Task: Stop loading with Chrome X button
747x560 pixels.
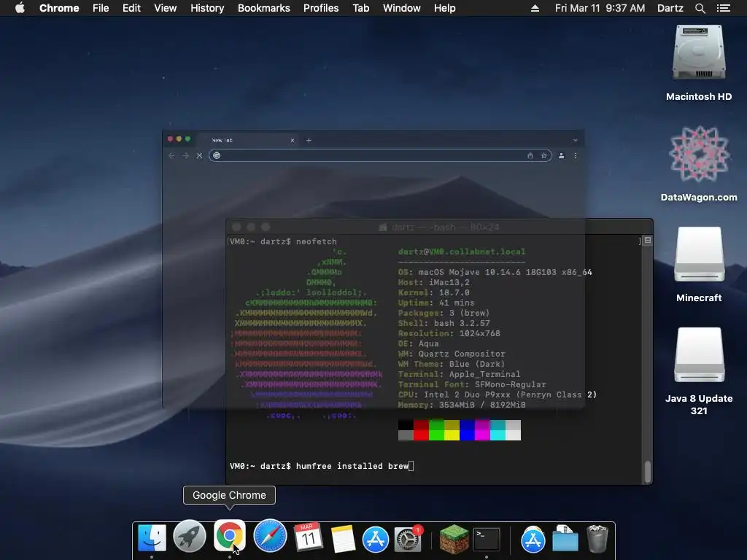Action: pos(199,156)
